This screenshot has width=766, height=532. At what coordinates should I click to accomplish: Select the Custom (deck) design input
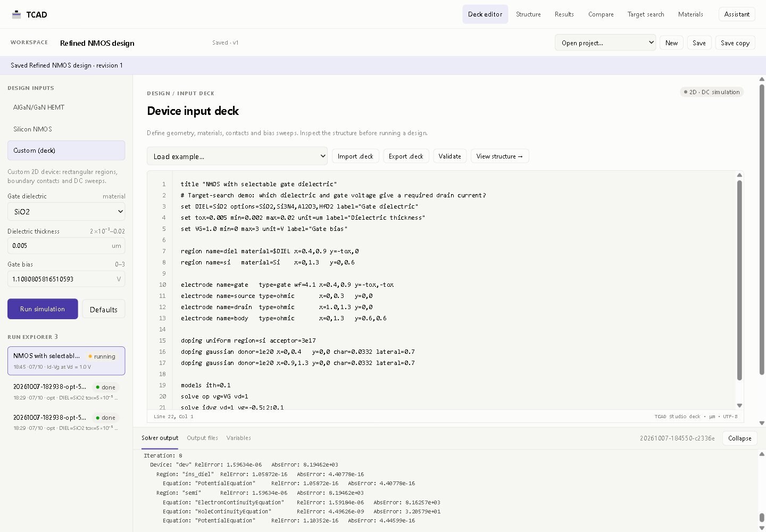(x=66, y=151)
